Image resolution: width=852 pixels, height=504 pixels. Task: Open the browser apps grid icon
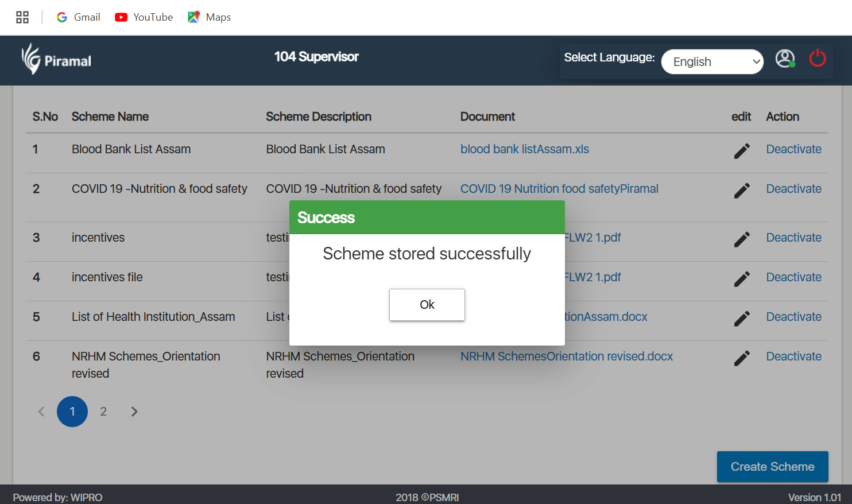pos(22,17)
